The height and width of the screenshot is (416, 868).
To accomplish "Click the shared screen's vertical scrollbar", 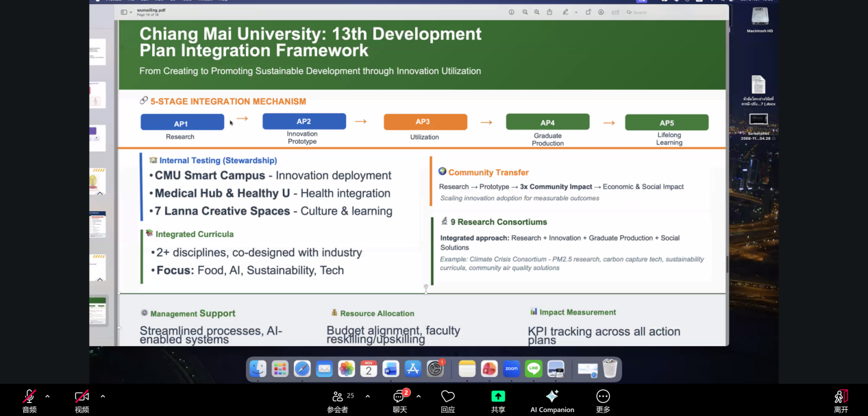I will 727,264.
